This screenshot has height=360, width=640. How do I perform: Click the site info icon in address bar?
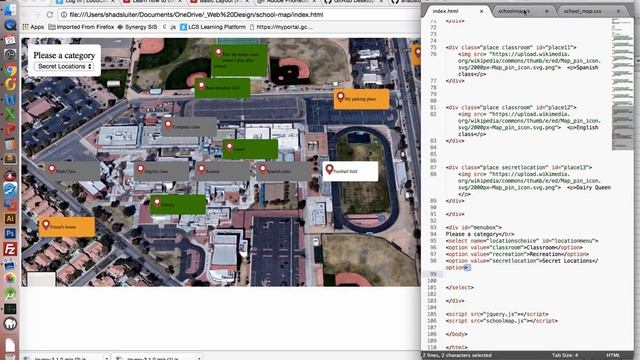click(x=64, y=15)
